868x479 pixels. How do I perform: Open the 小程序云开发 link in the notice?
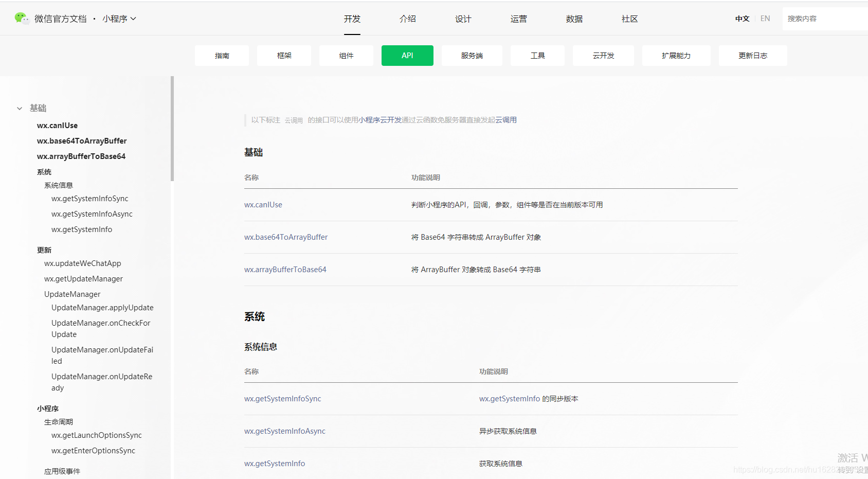380,120
